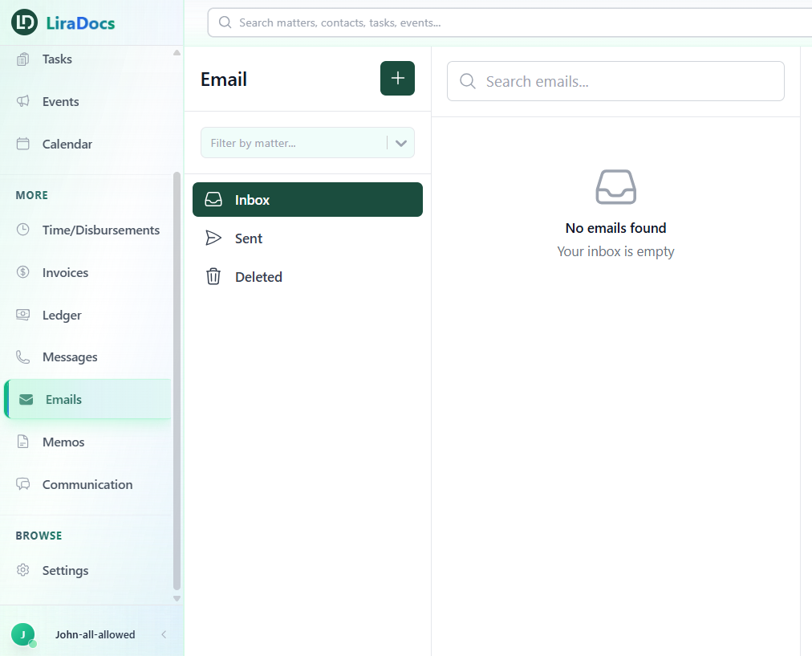812x656 pixels.
Task: Click the LiraDocs logo icon
Action: tap(25, 22)
